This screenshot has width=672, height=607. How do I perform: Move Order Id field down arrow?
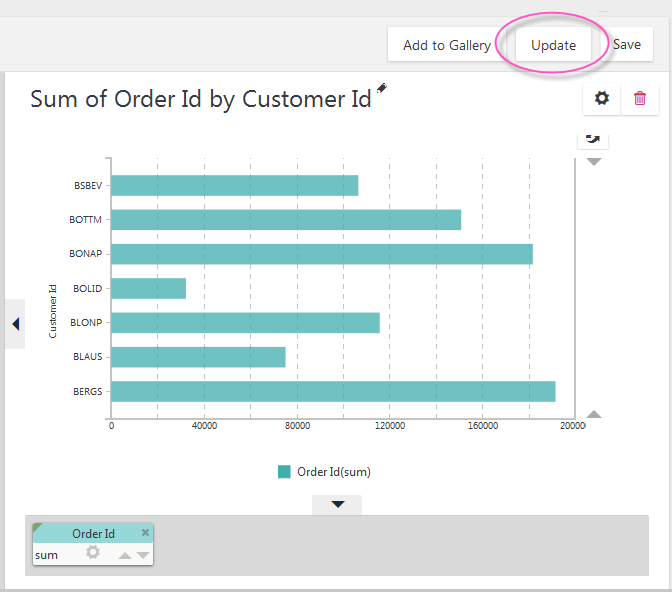pyautogui.click(x=143, y=556)
